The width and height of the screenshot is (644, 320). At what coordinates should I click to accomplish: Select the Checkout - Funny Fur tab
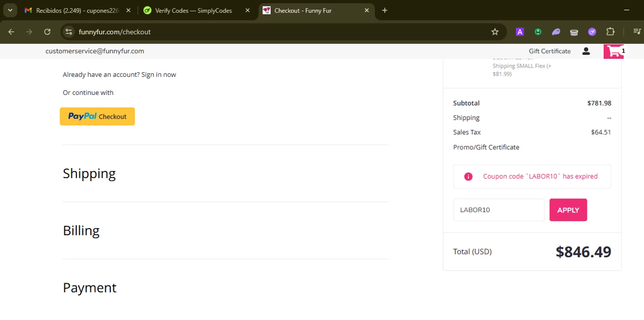coord(317,10)
